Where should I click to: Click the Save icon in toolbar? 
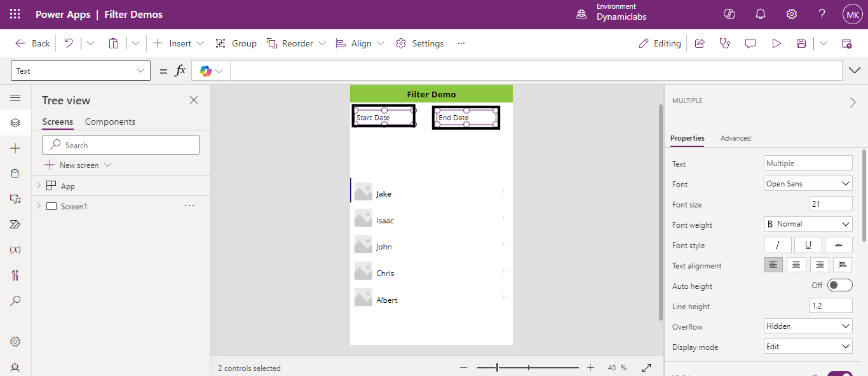[x=801, y=43]
